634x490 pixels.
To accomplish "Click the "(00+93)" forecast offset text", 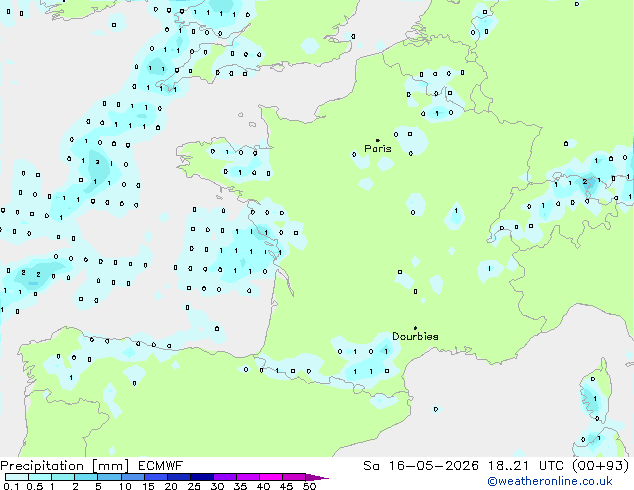I will tap(600, 466).
